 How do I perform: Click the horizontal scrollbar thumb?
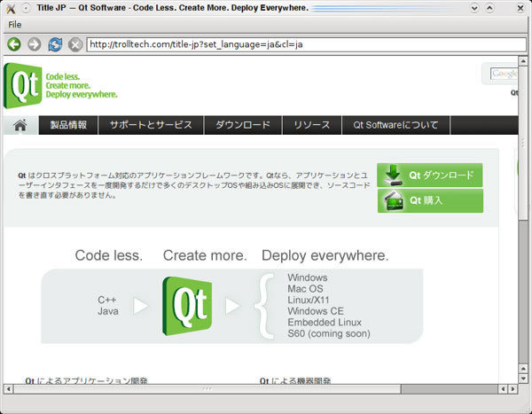coord(207,389)
